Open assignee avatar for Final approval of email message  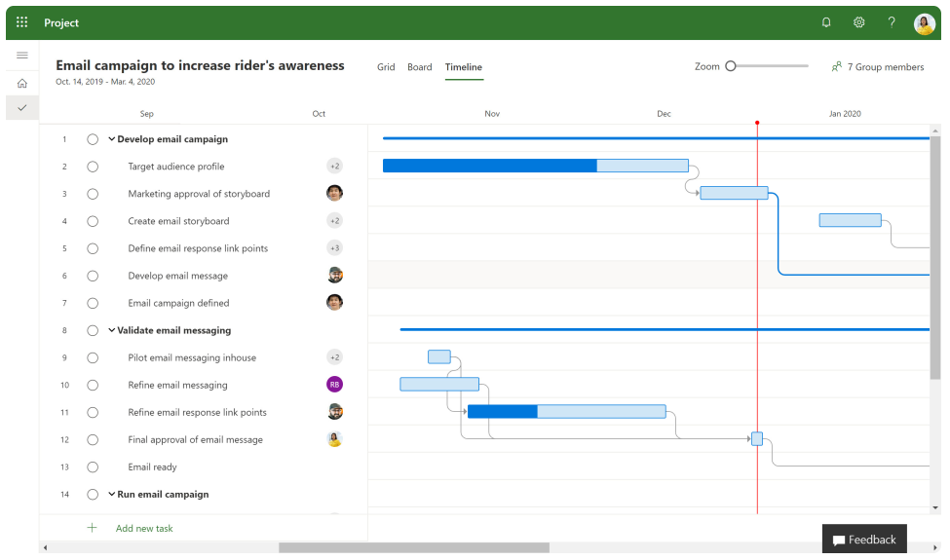click(334, 439)
